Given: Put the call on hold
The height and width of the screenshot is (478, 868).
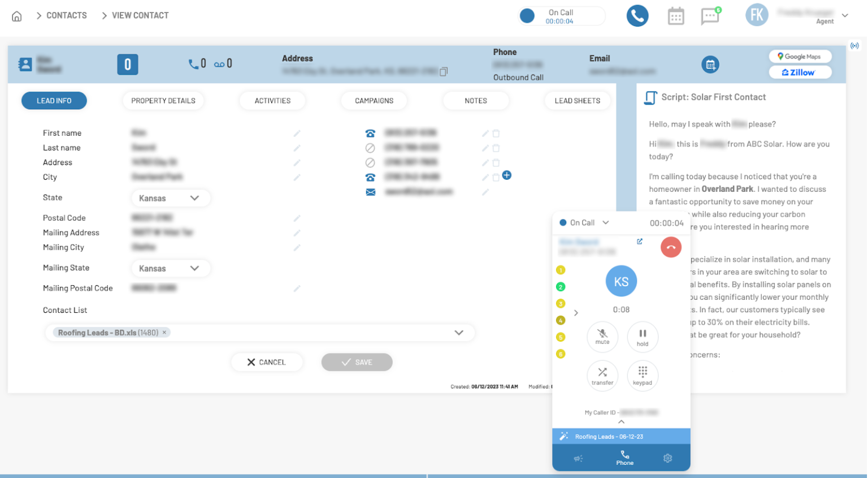Looking at the screenshot, I should pyautogui.click(x=643, y=337).
